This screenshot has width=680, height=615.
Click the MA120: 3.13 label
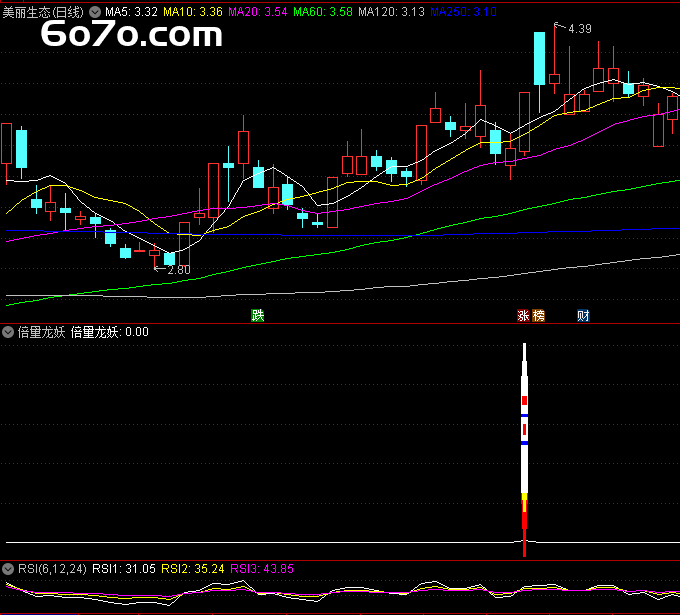pyautogui.click(x=392, y=12)
